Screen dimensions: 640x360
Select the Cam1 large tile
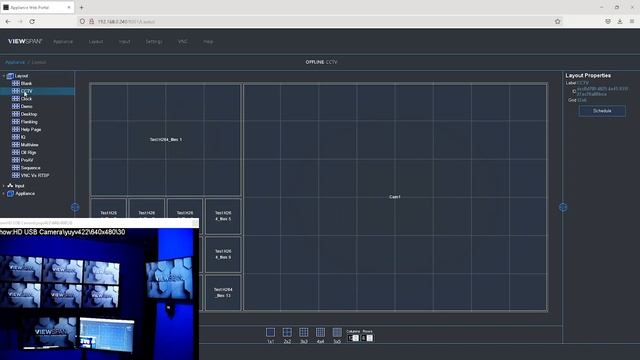pyautogui.click(x=395, y=197)
